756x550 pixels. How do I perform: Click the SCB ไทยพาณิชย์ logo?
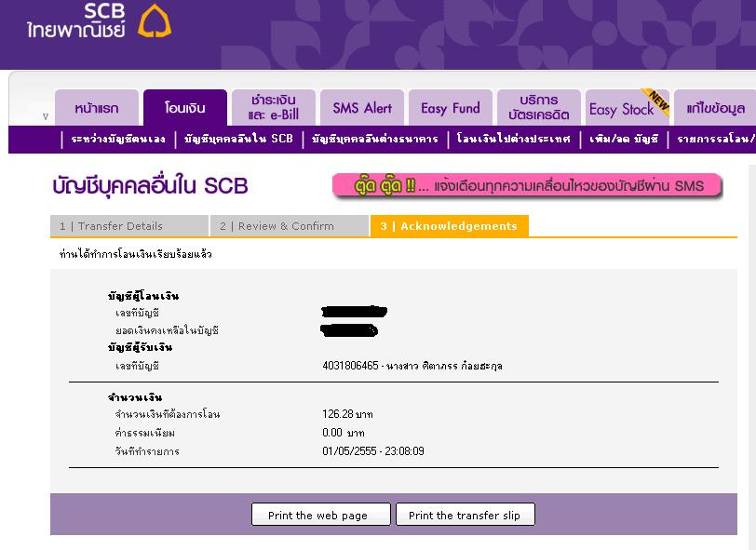point(99,20)
